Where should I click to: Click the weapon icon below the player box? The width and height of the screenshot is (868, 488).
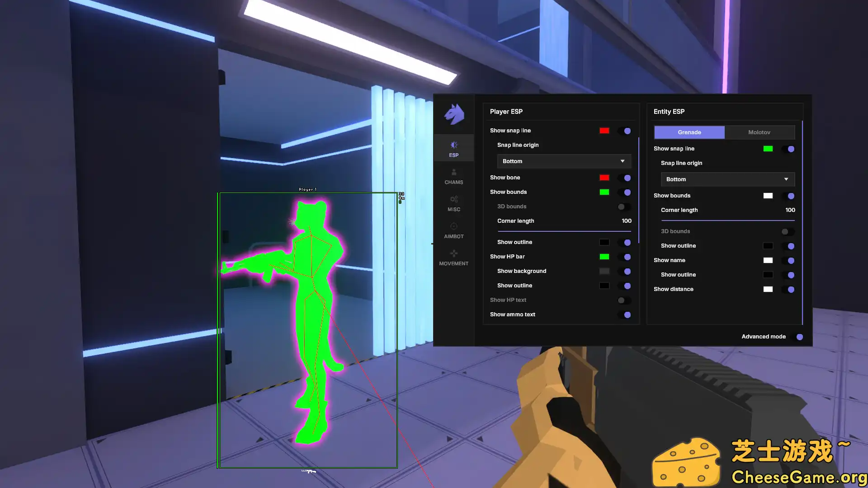click(309, 471)
